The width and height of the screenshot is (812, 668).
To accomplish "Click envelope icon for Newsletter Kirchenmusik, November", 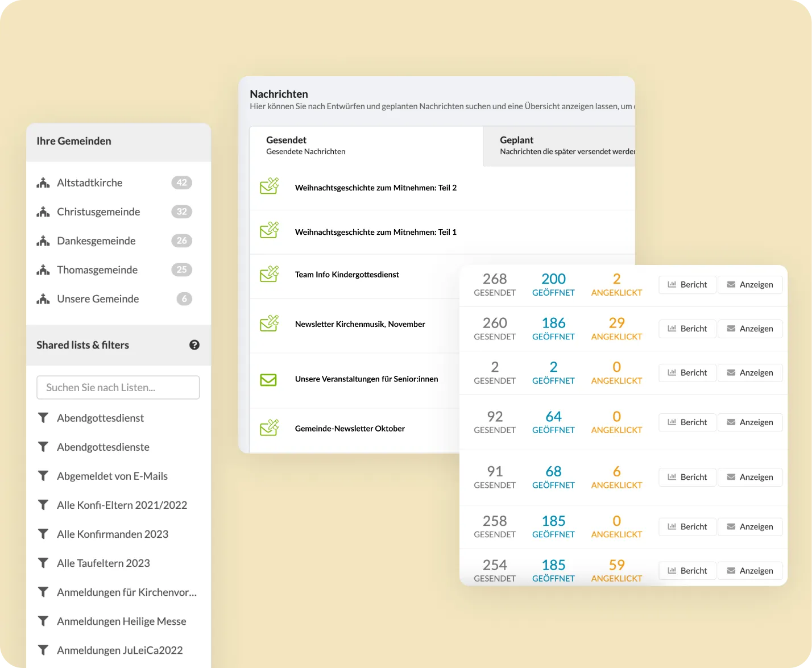I will (269, 323).
